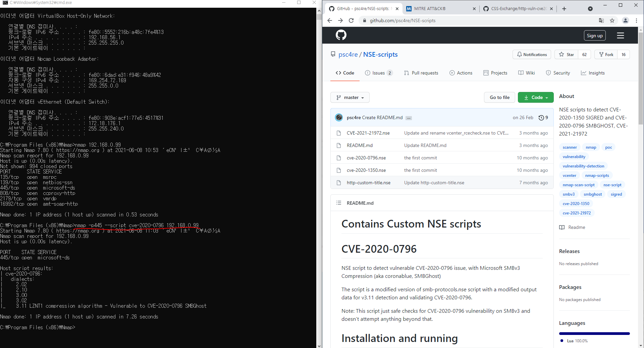Click the repository icon beside psc4re
Screen dimensions: 644x348
pyautogui.click(x=333, y=54)
